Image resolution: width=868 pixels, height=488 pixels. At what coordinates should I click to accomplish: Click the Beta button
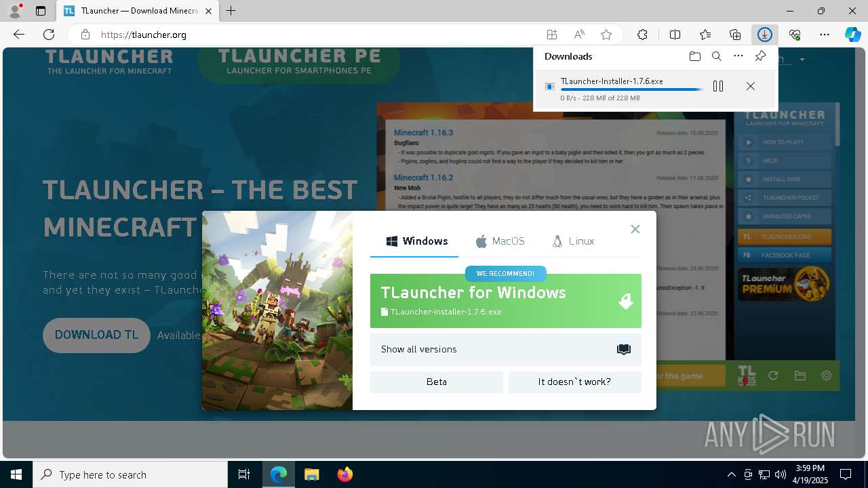[x=437, y=382]
